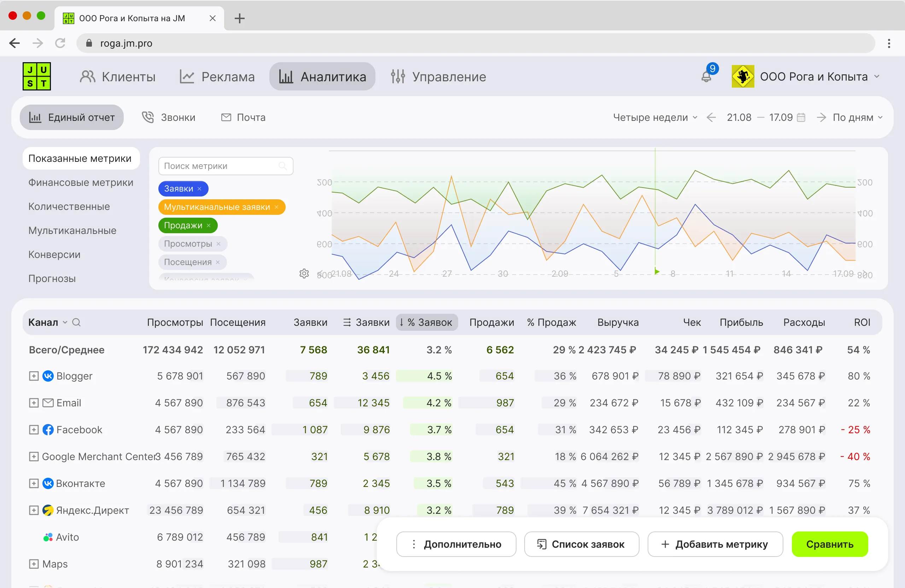Open the notifications bell
The image size is (905, 588).
706,76
